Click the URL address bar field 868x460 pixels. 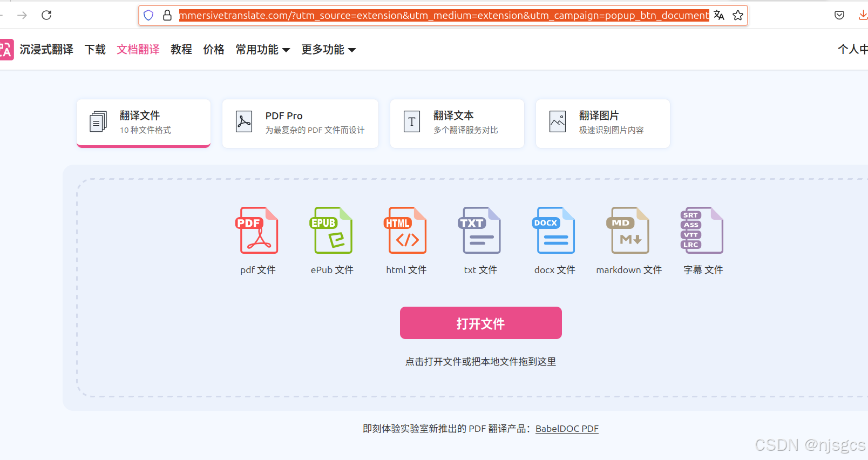[444, 15]
